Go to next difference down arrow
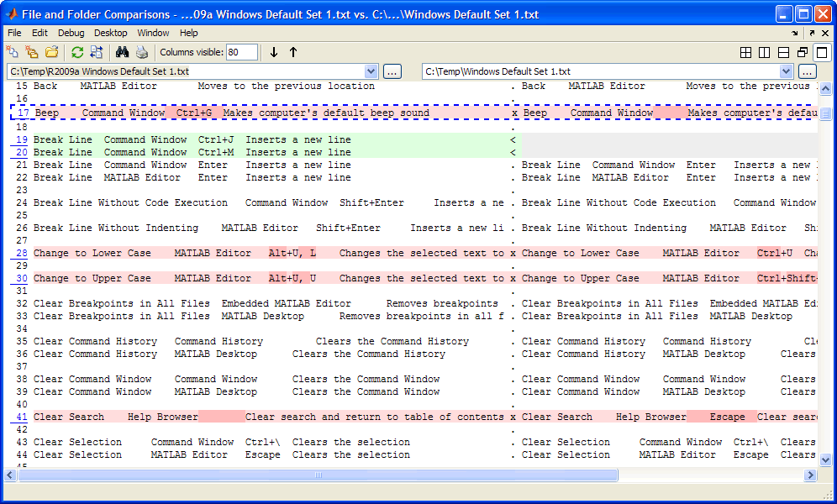 (x=274, y=52)
